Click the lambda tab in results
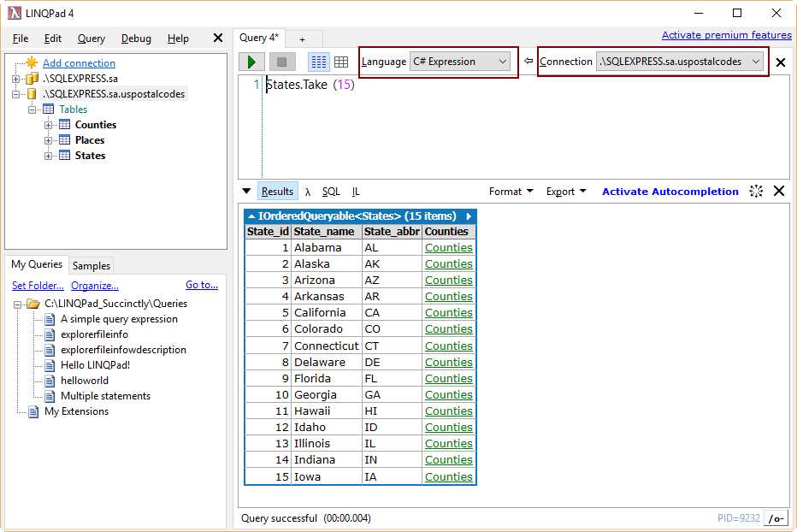This screenshot has width=797, height=532. coord(308,192)
